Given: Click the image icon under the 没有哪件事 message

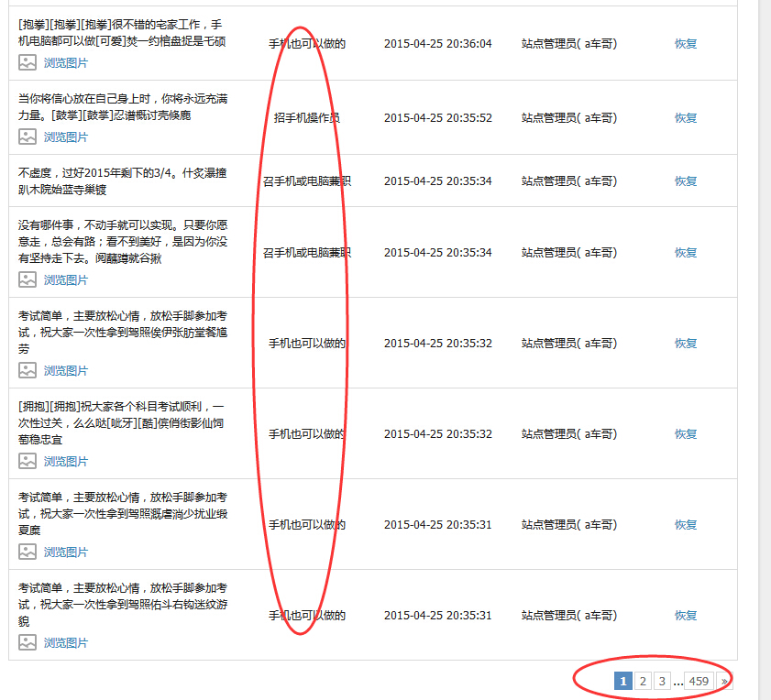Looking at the screenshot, I should (28, 279).
